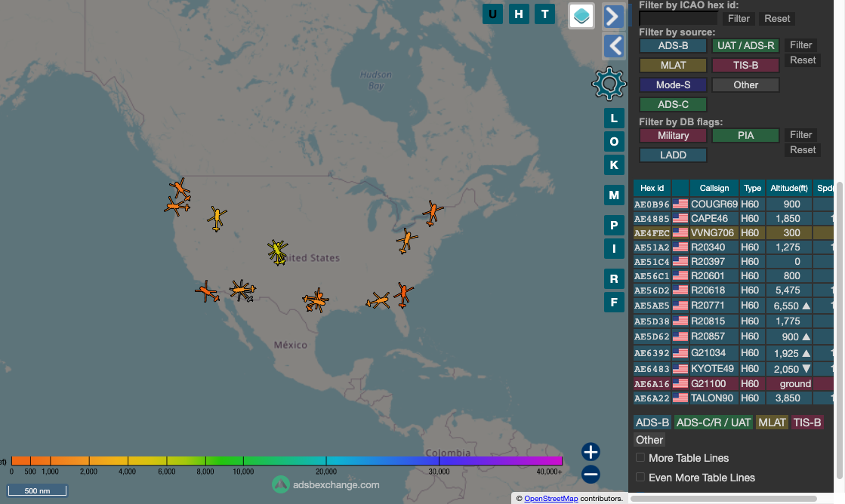Sort table by Type column

(752, 188)
